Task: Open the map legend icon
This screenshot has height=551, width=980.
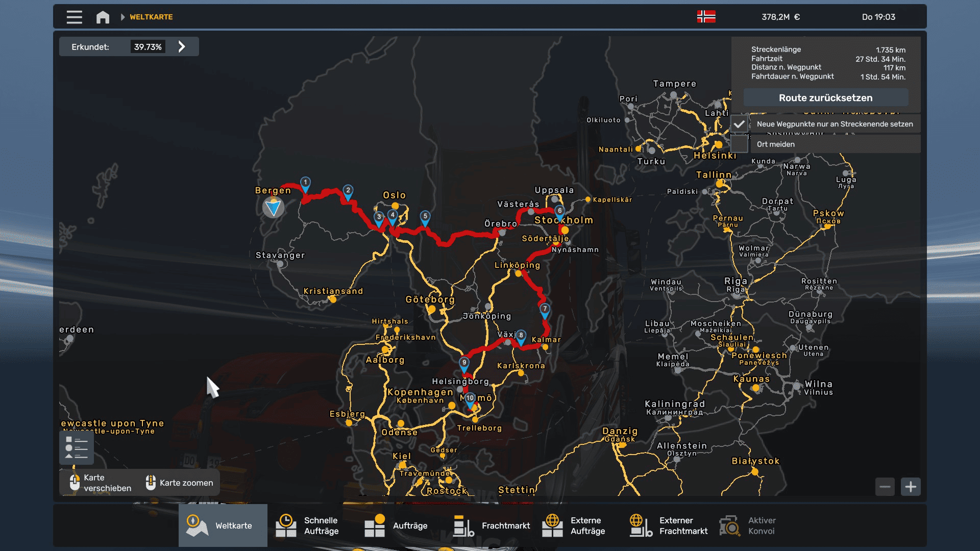Action: click(77, 447)
